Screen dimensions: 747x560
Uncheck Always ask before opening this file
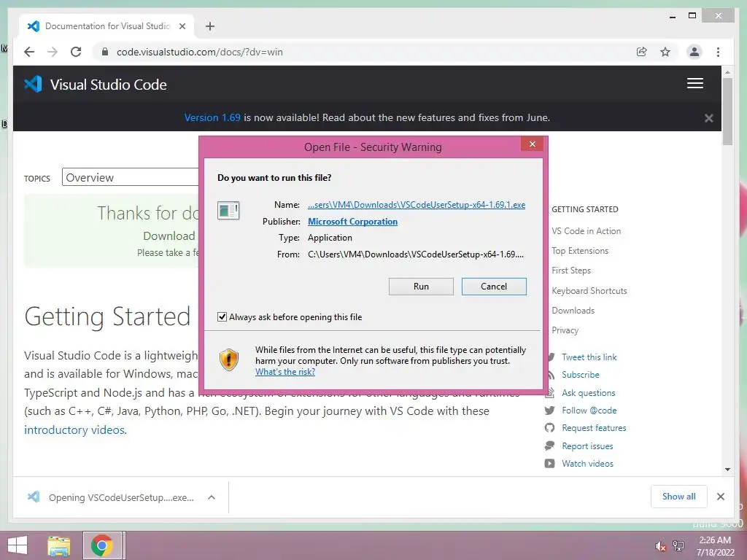click(x=222, y=317)
